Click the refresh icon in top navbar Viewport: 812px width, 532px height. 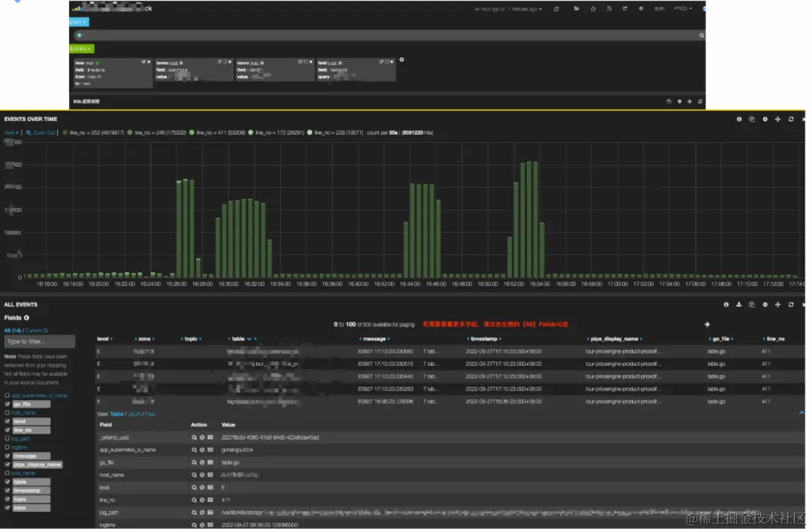click(556, 9)
